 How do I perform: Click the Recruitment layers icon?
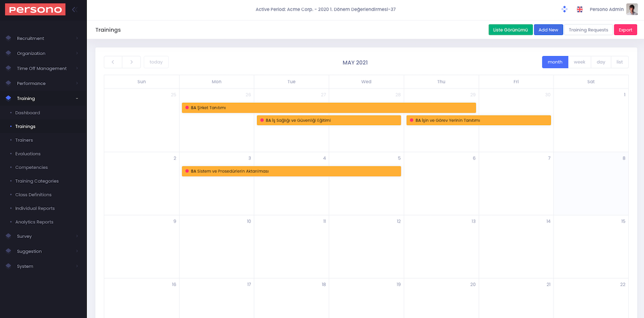8,38
